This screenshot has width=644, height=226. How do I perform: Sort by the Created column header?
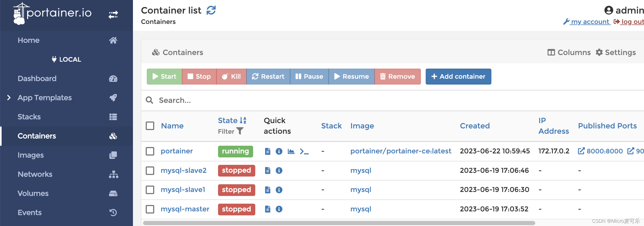(475, 126)
